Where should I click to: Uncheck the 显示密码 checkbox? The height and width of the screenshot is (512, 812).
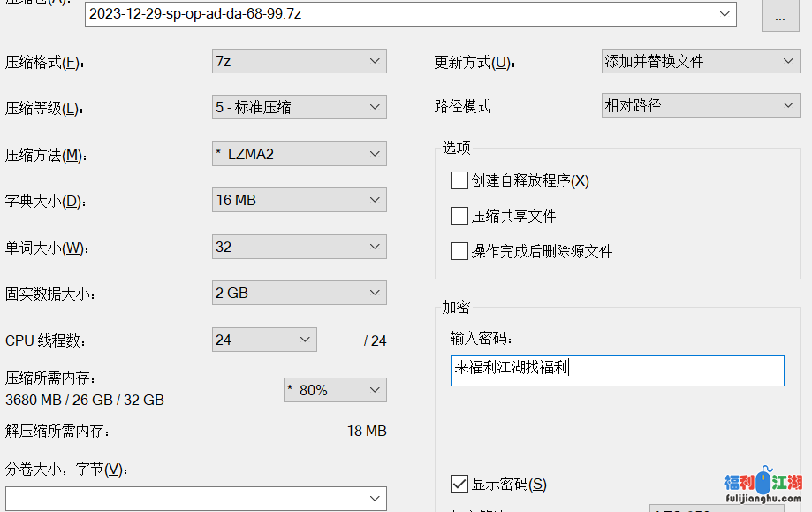(459, 484)
